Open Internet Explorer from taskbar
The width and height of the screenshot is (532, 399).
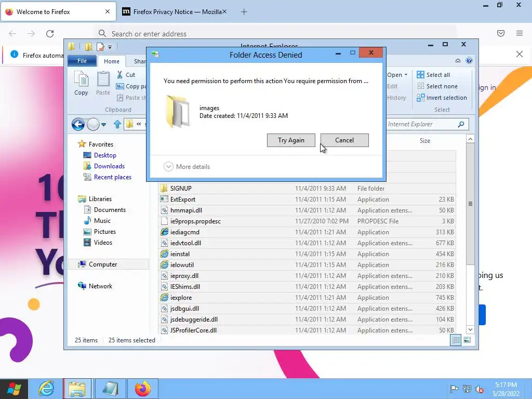pyautogui.click(x=46, y=389)
